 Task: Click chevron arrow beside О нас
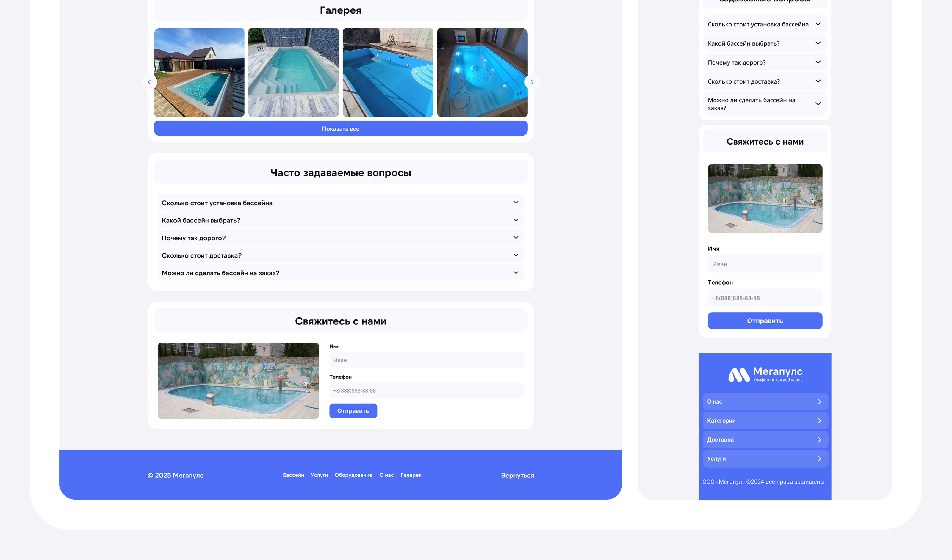pos(819,401)
